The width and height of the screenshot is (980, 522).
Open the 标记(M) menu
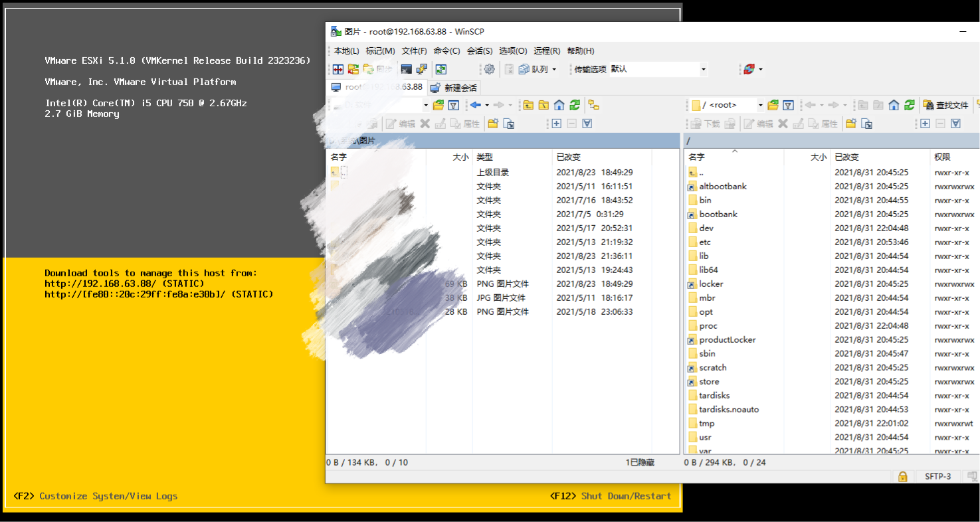click(381, 51)
